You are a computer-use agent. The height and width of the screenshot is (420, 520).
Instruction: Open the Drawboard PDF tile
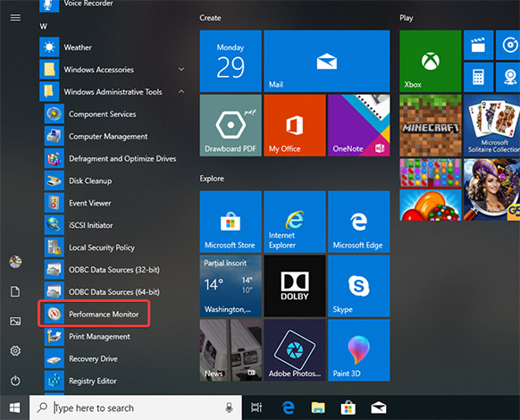click(231, 125)
